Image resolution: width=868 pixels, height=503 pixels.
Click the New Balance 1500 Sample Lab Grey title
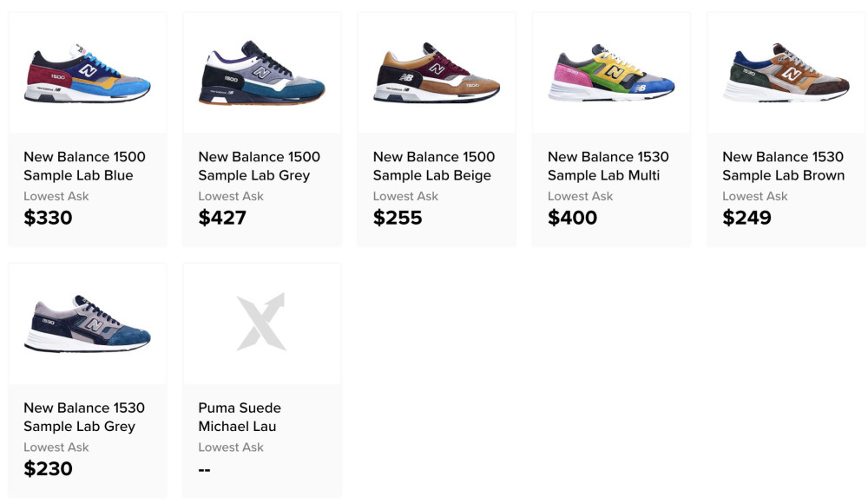pos(259,166)
